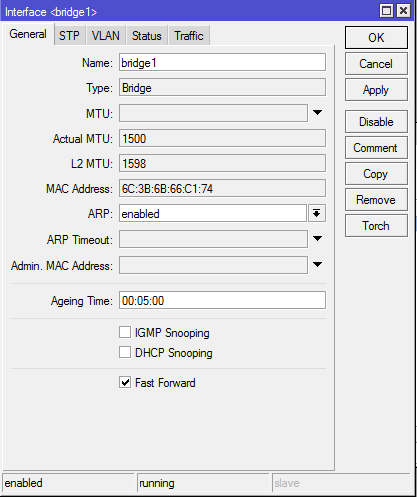The image size is (417, 497).
Task: Uncheck the Fast Forward checkbox
Action: point(125,382)
